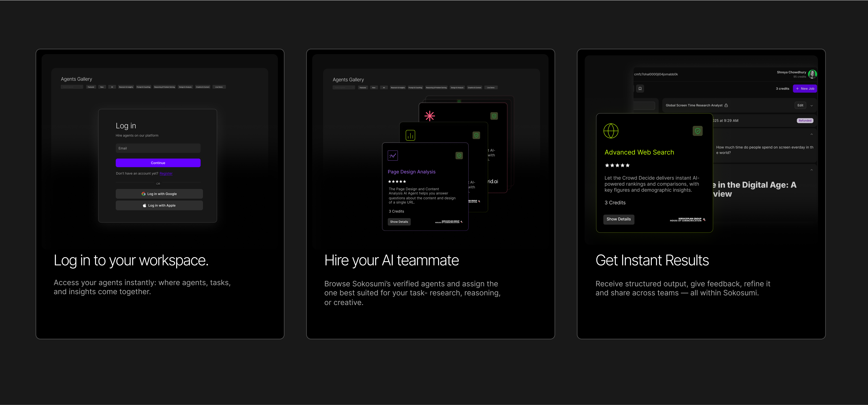Expand chevron next to the Edit button
Viewport: 868px width, 405px height.
click(811, 106)
